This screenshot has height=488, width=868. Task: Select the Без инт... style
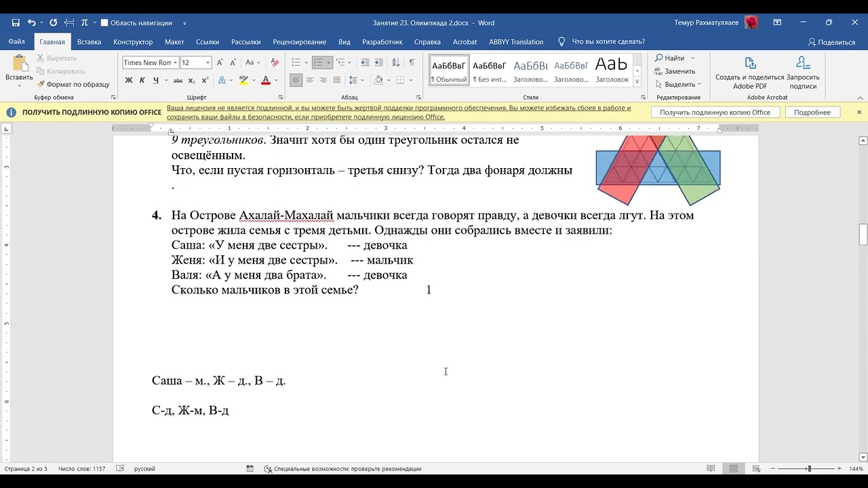pyautogui.click(x=490, y=70)
